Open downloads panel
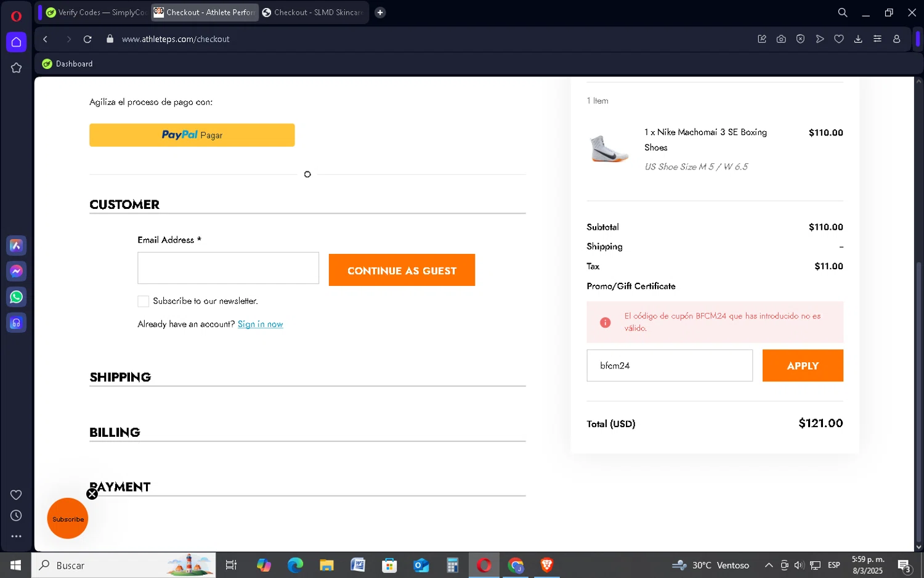This screenshot has height=578, width=924. click(858, 39)
